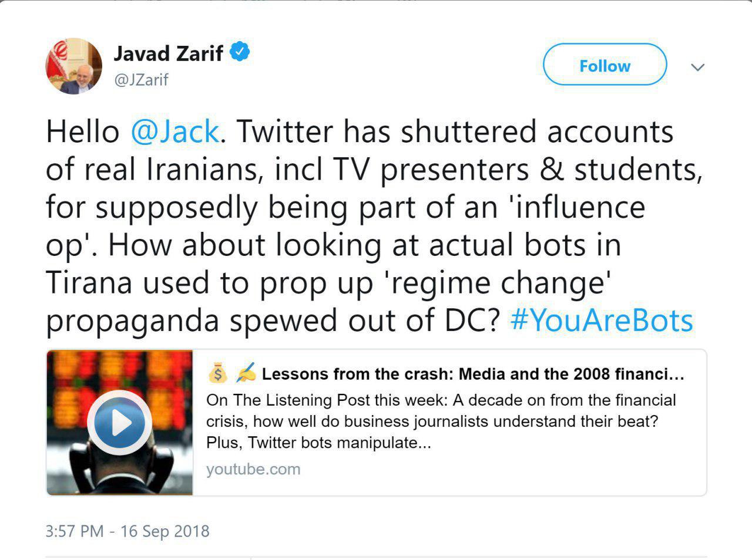The height and width of the screenshot is (560, 752).
Task: Follow the Javad Zarif account
Action: [x=605, y=65]
